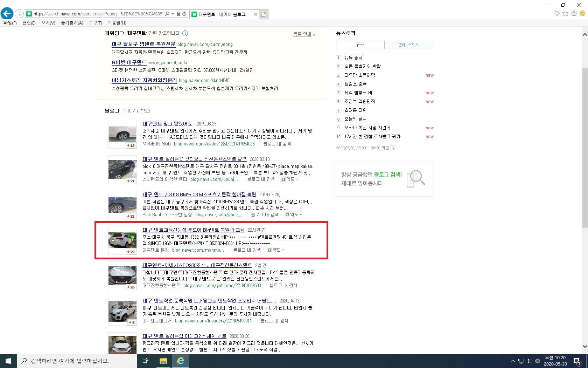Close the 대구덴트 네이버 블로그 tab
The image size is (588, 368).
[x=255, y=14]
